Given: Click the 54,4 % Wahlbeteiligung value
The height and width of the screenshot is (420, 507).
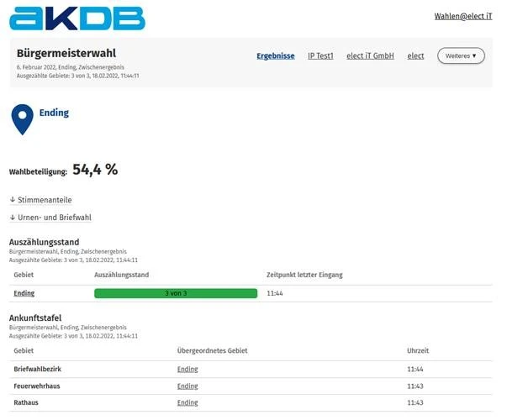Looking at the screenshot, I should (x=95, y=170).
